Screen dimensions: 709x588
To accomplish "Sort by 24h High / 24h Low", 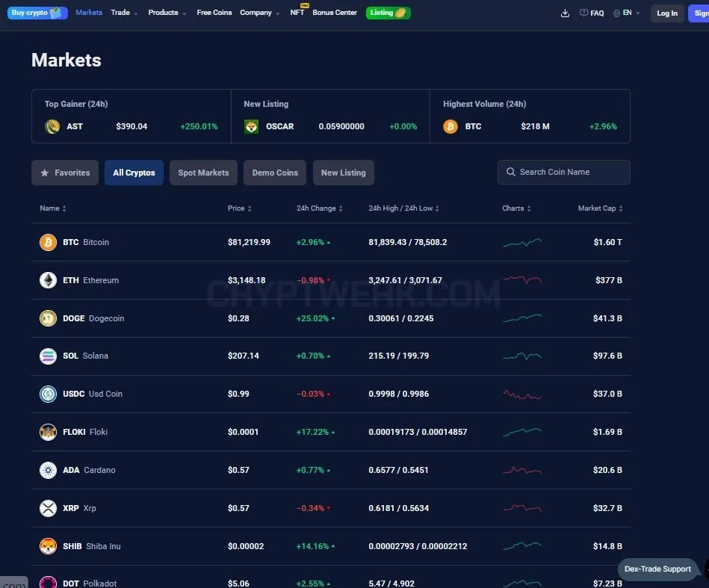I will tap(403, 208).
